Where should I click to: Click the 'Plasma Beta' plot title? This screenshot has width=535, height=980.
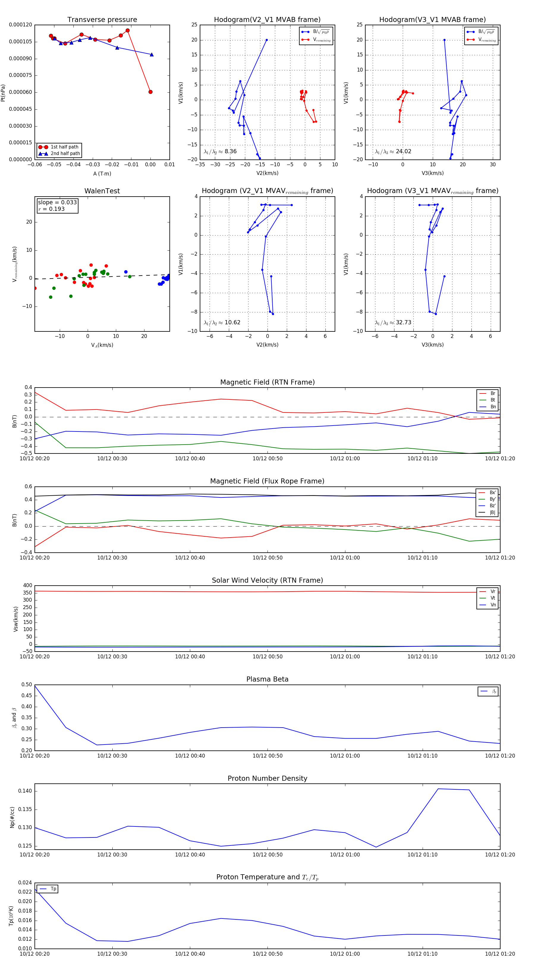pos(267,679)
